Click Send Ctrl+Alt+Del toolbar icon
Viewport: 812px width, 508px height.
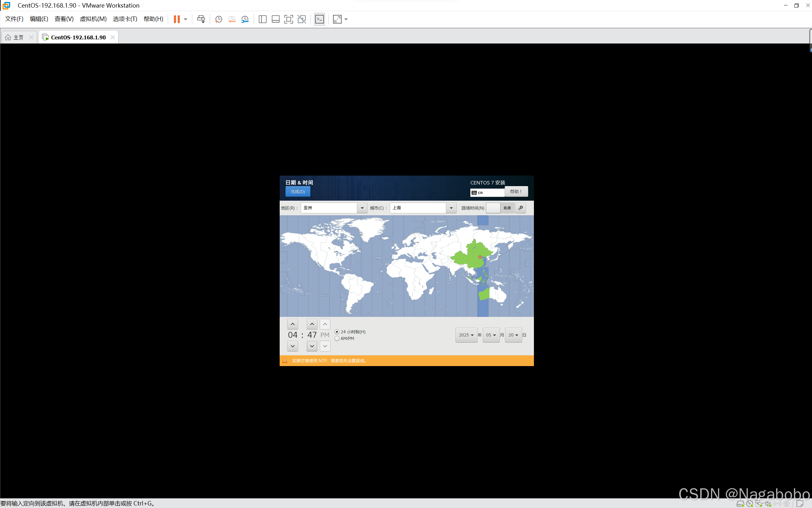point(201,19)
